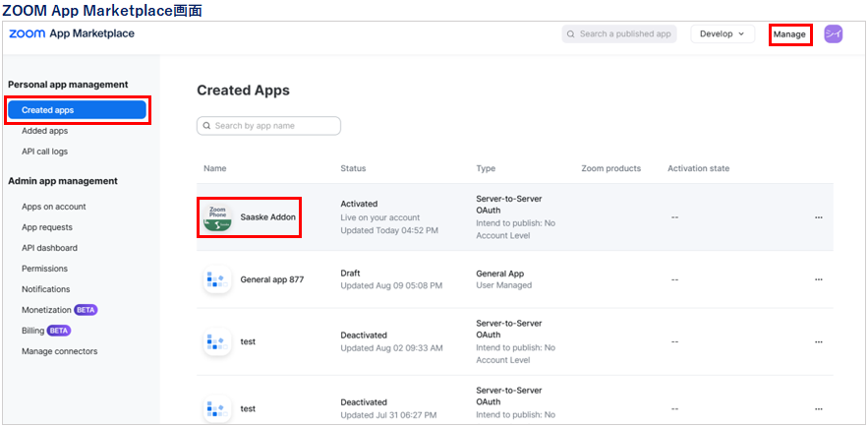
Task: Open the Manage page
Action: tap(789, 34)
